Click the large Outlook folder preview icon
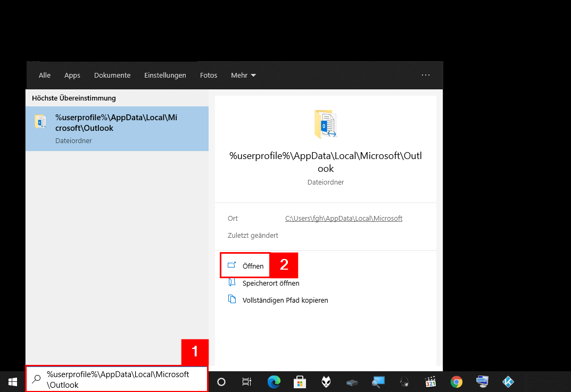The height and width of the screenshot is (392, 571). pyautogui.click(x=326, y=124)
